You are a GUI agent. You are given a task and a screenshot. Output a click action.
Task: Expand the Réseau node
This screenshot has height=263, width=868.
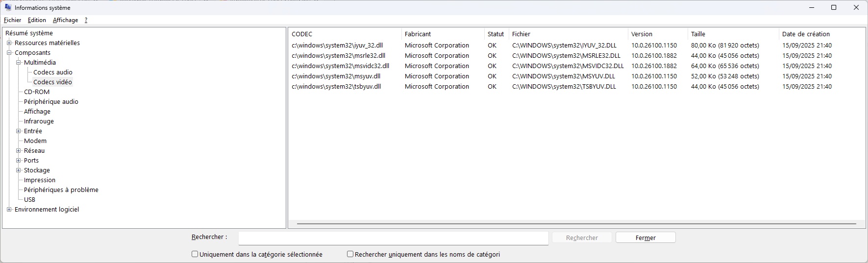tap(19, 150)
